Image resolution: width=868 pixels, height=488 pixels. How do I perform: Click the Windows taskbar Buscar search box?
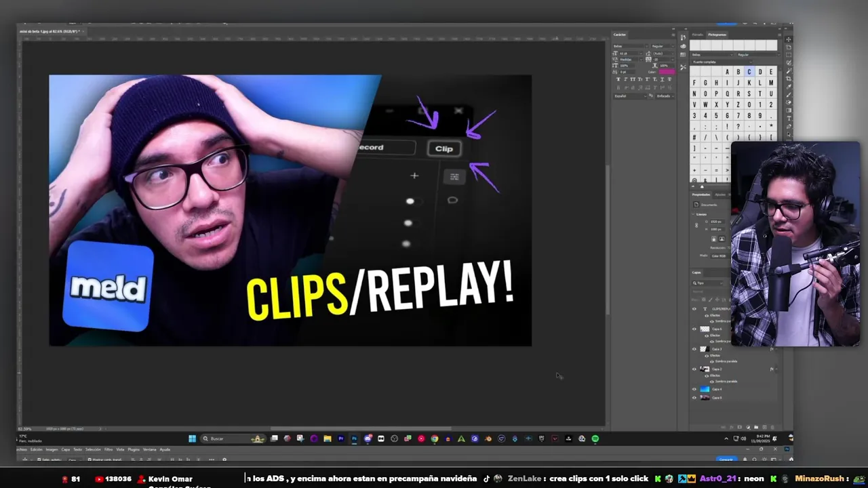point(233,439)
